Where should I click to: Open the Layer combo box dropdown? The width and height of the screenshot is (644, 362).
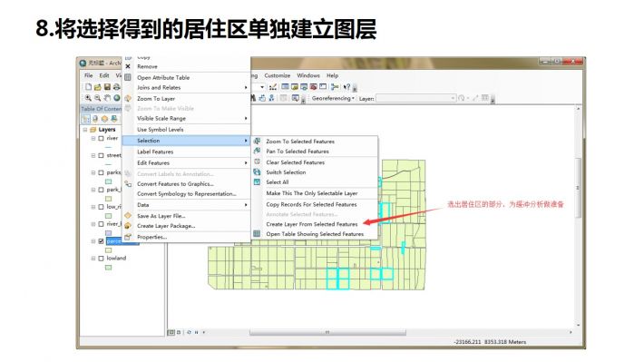(x=453, y=99)
